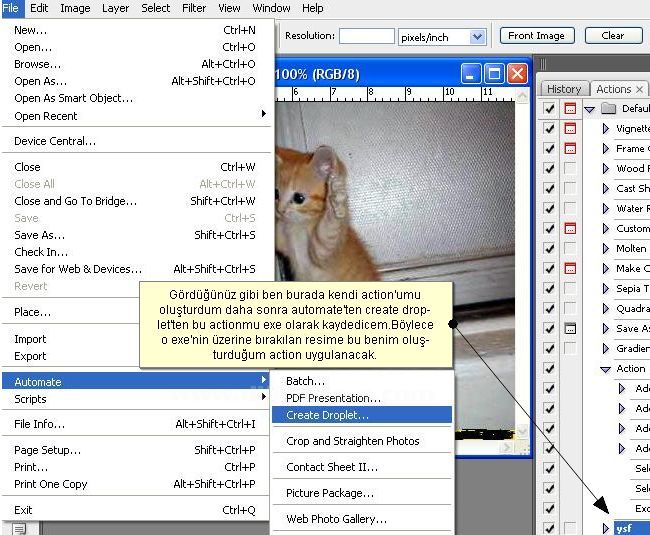The height and width of the screenshot is (535, 650).
Task: Click the empty dialog box beside Molten action
Action: [570, 248]
